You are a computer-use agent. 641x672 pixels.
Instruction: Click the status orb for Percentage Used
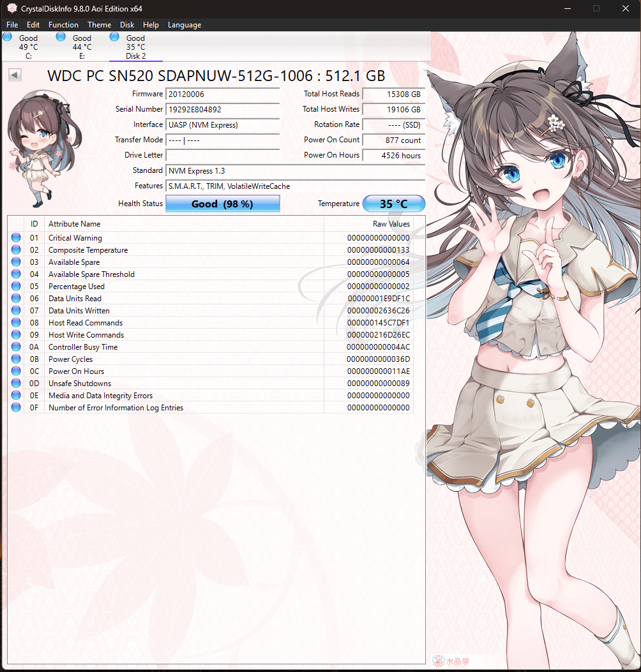(17, 286)
